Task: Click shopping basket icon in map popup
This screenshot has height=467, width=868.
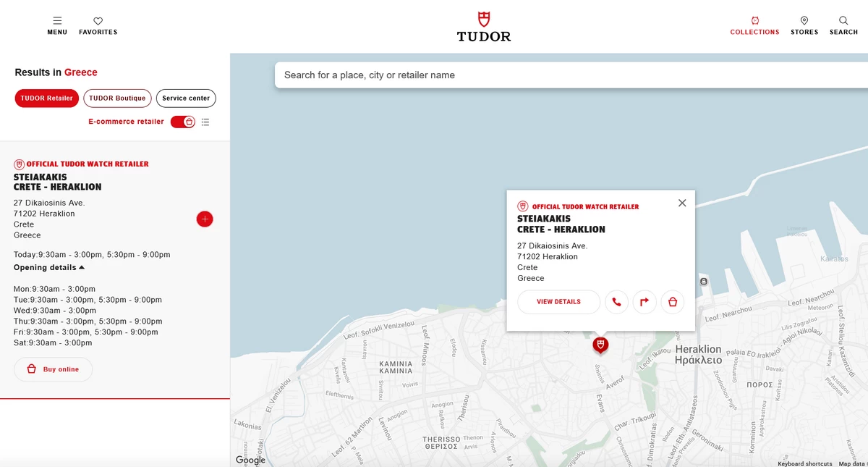Action: [673, 302]
